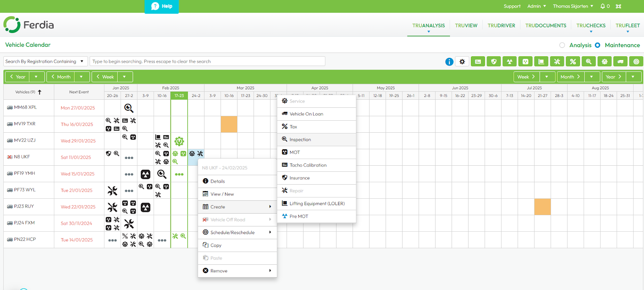Open the next Week dropdown arrow
This screenshot has width=644, height=290.
(x=547, y=77)
